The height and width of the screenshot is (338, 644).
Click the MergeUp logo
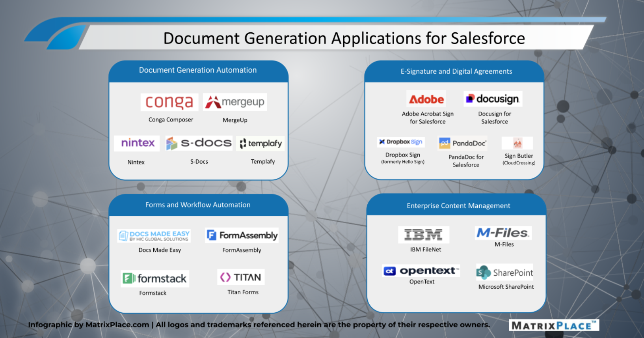[235, 102]
